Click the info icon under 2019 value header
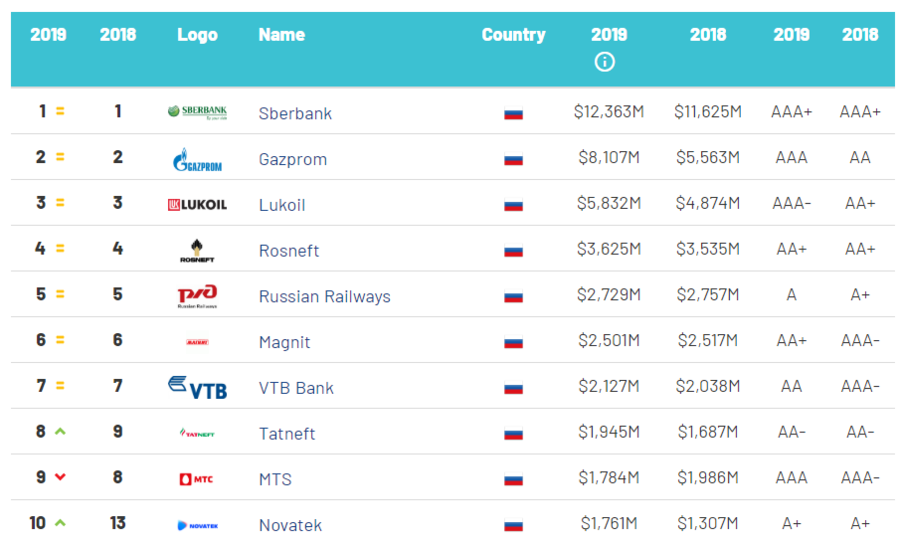Image resolution: width=900 pixels, height=545 pixels. (604, 62)
